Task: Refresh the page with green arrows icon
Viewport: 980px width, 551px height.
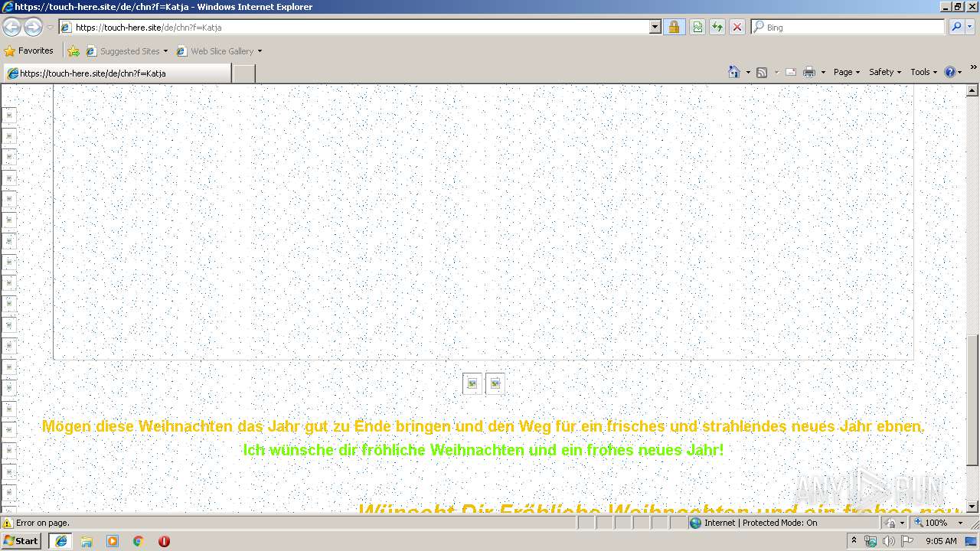Action: [x=717, y=28]
